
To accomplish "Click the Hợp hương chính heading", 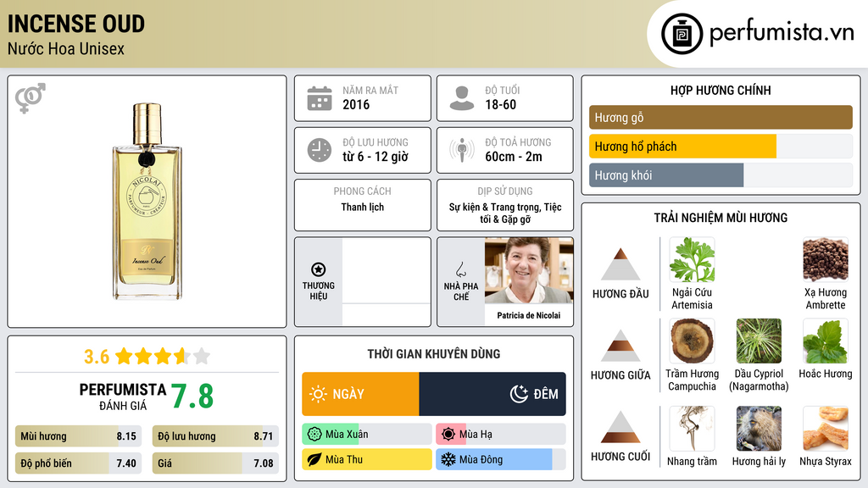I will click(721, 90).
